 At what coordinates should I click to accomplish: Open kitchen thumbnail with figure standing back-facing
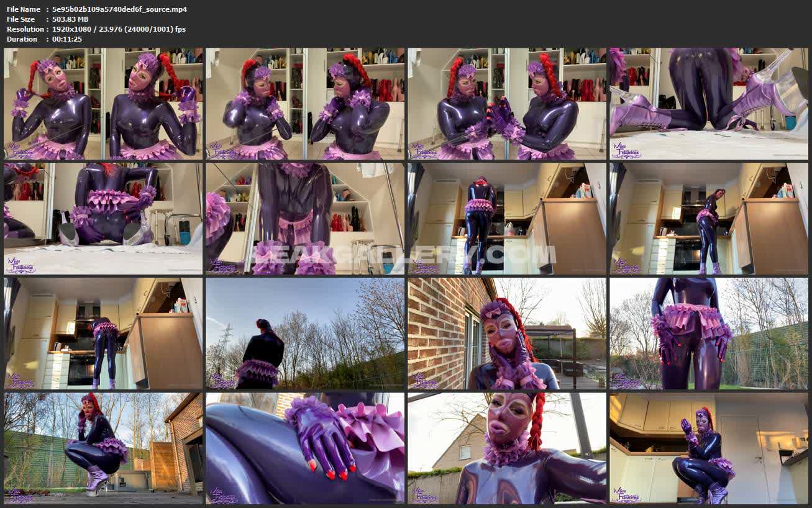[507, 219]
